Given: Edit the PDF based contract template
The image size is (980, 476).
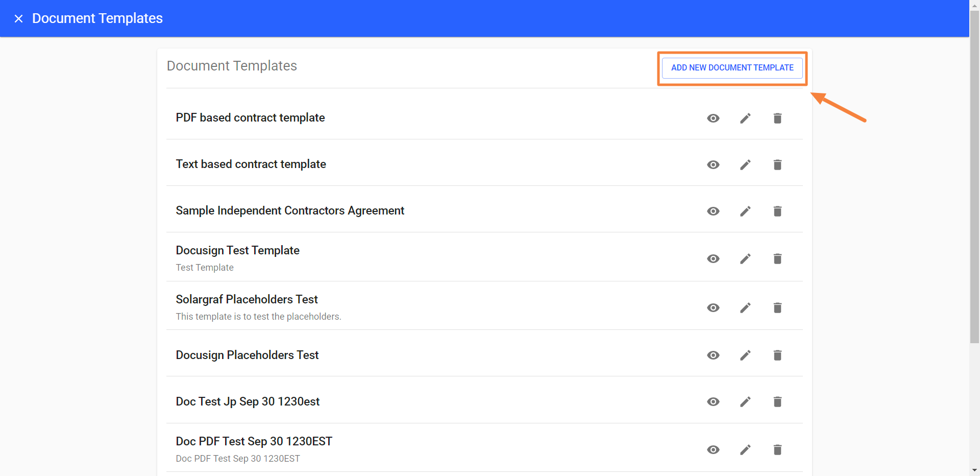Looking at the screenshot, I should 745,118.
